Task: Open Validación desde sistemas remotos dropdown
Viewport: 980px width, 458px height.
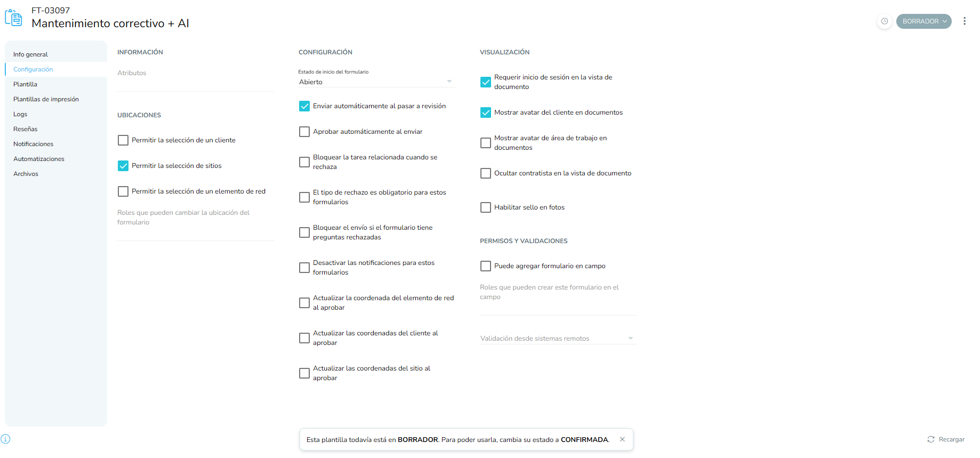Action: 558,338
